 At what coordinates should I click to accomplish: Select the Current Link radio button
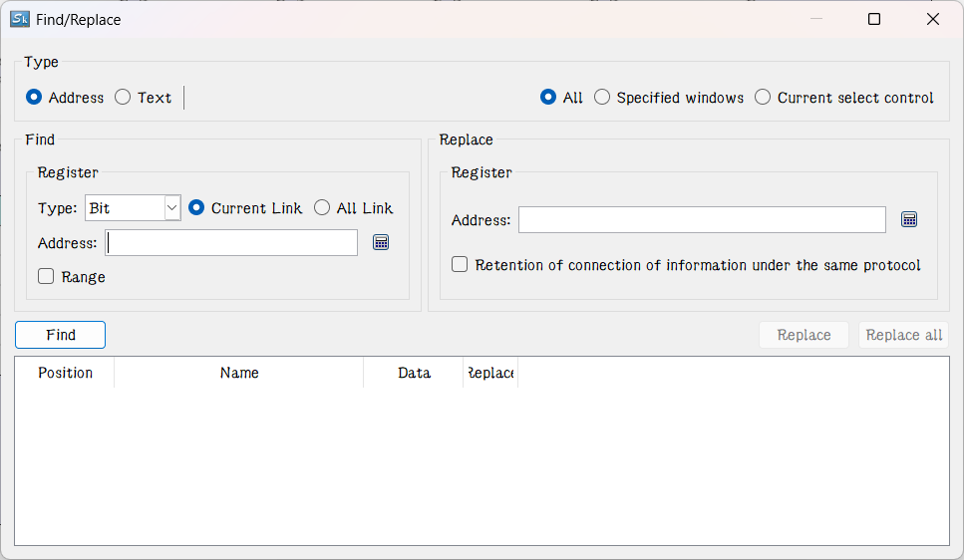196,208
